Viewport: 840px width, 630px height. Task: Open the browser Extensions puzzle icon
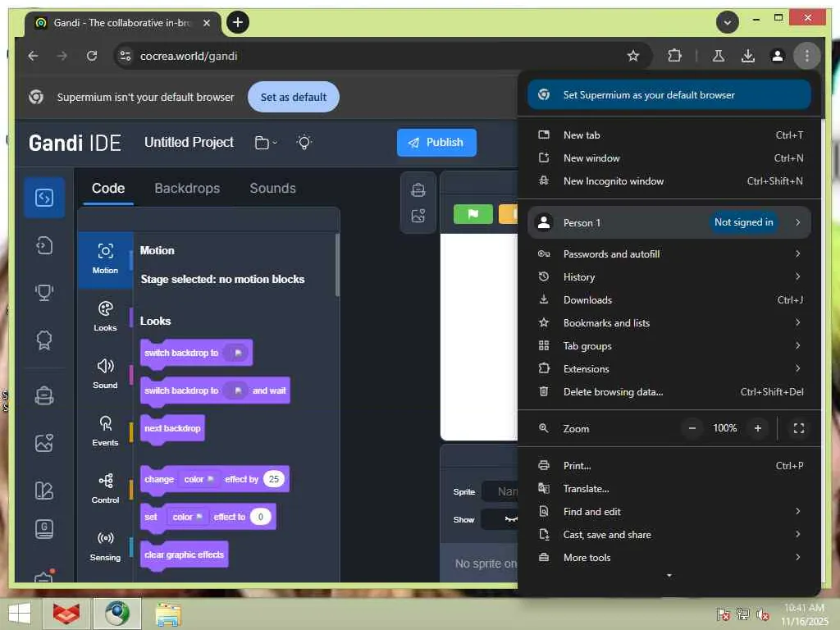click(674, 56)
